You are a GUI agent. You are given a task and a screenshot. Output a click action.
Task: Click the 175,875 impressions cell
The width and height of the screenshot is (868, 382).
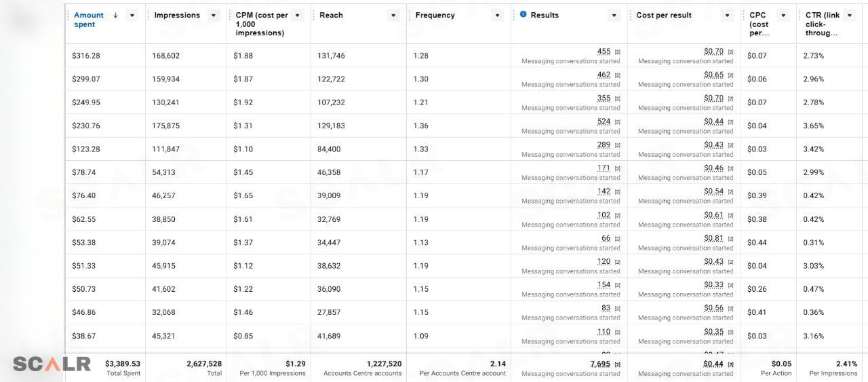point(166,126)
